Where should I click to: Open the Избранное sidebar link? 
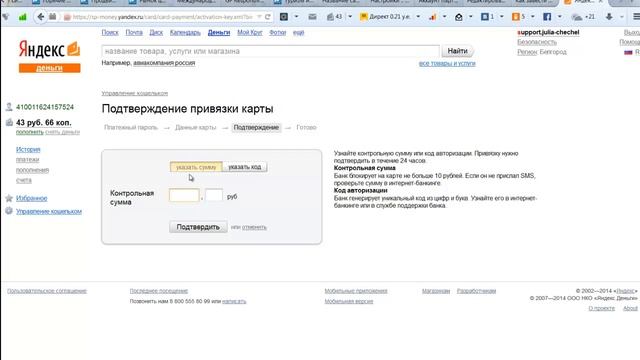tap(31, 198)
